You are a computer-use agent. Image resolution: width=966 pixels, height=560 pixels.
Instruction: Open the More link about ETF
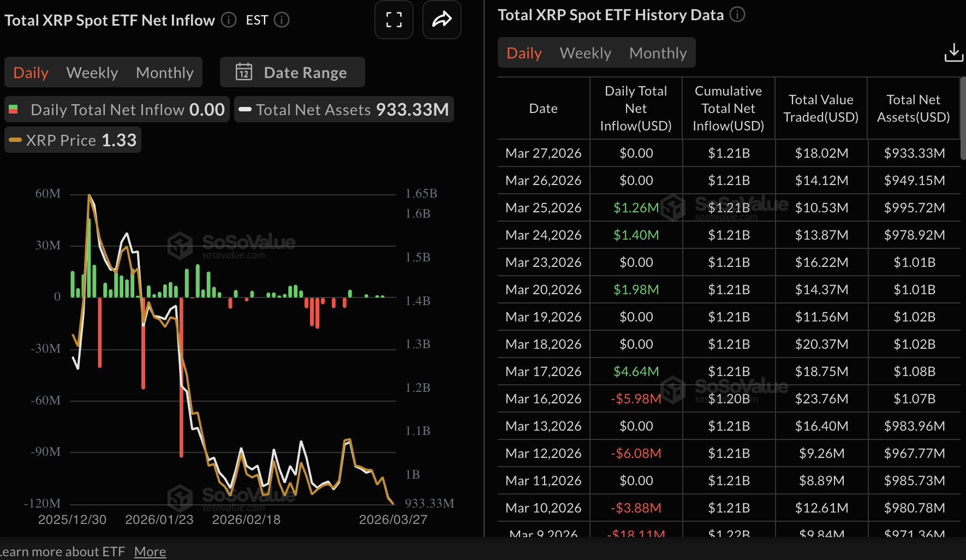click(x=150, y=552)
